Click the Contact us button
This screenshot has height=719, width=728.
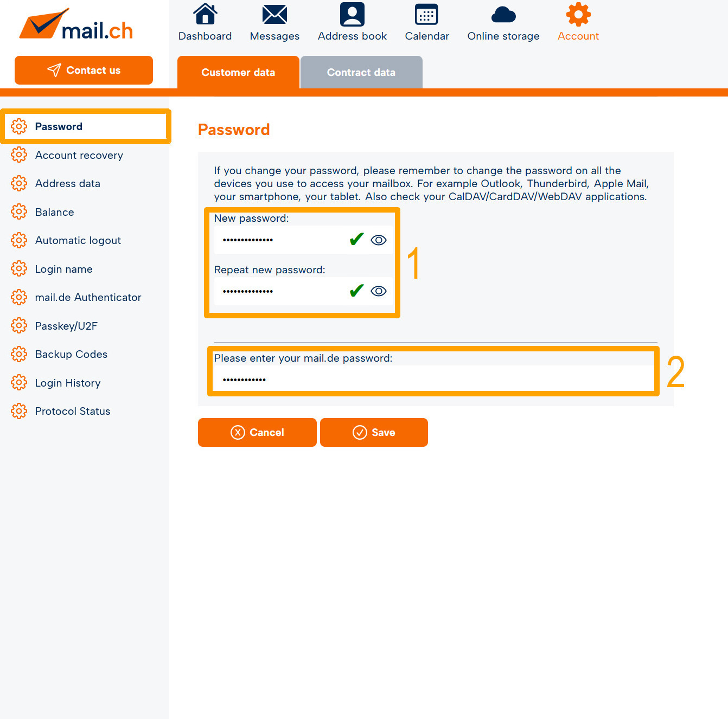(84, 70)
